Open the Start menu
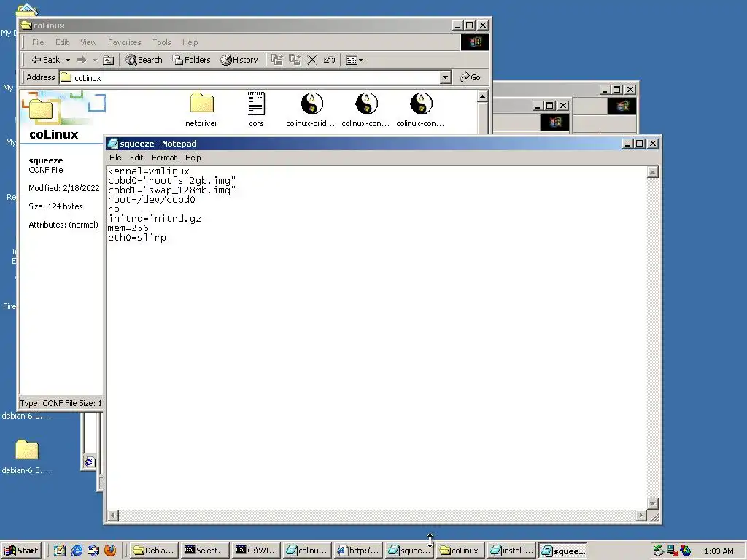The width and height of the screenshot is (747, 560). 21,551
